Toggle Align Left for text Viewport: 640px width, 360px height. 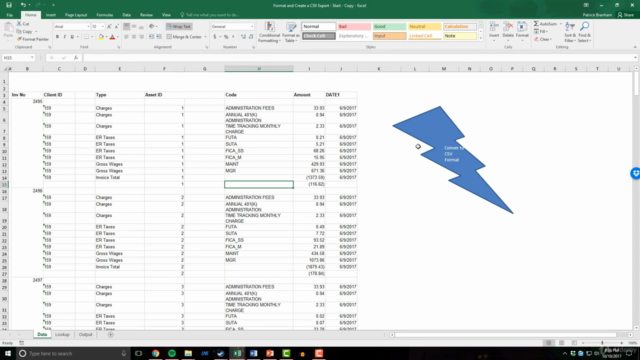(127, 37)
